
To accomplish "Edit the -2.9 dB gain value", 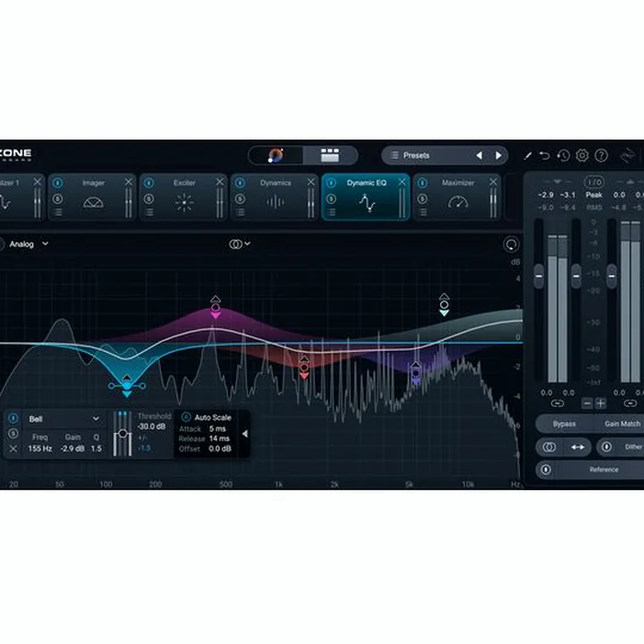I will pos(72,448).
